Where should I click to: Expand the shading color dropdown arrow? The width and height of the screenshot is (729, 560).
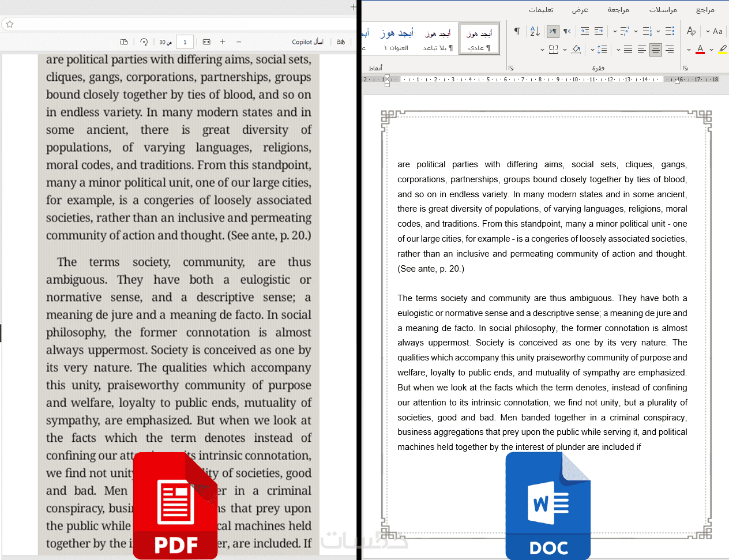point(565,50)
